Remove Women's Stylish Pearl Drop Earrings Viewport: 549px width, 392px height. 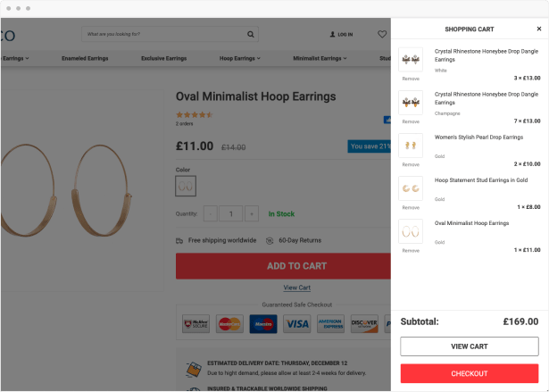(411, 164)
